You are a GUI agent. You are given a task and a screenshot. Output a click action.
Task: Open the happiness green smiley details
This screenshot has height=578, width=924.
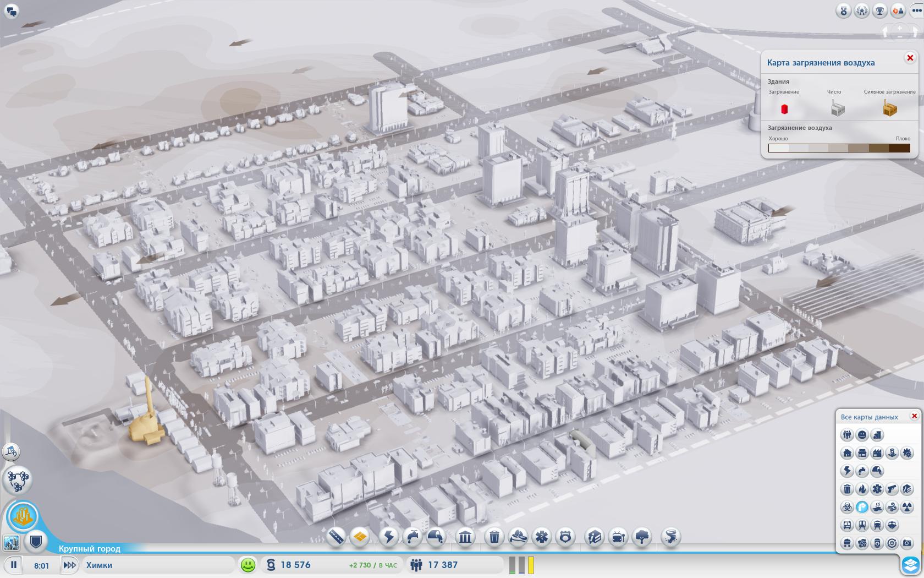click(248, 565)
